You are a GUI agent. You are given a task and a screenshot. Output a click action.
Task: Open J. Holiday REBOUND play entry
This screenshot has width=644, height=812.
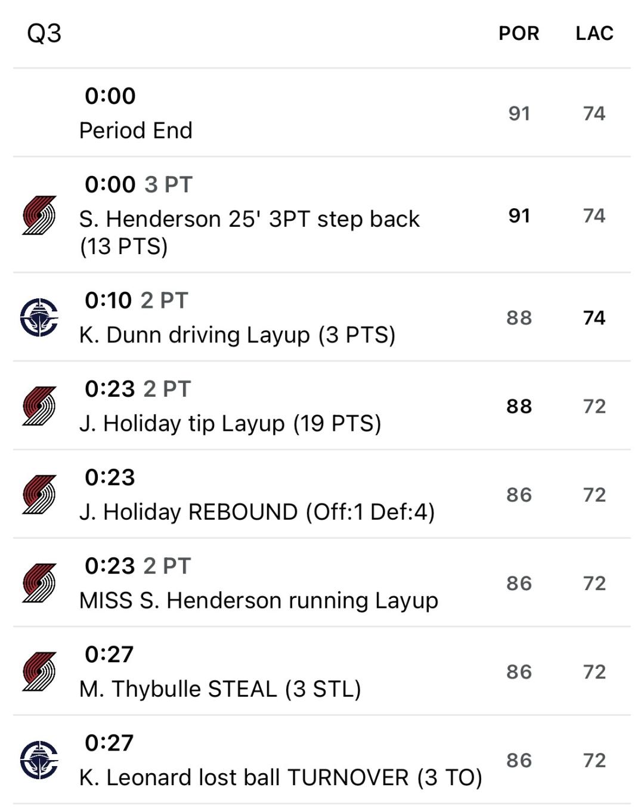(x=257, y=512)
